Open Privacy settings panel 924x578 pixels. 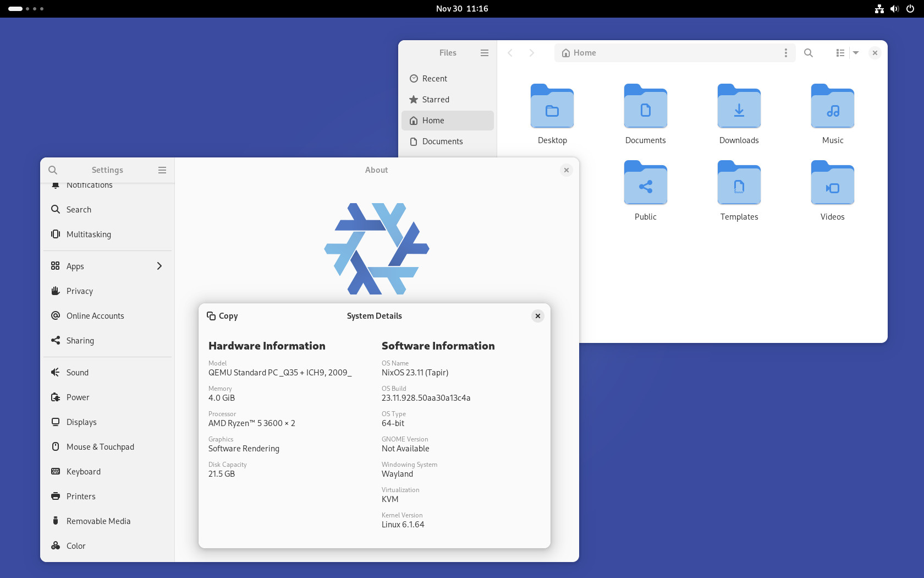tap(107, 291)
